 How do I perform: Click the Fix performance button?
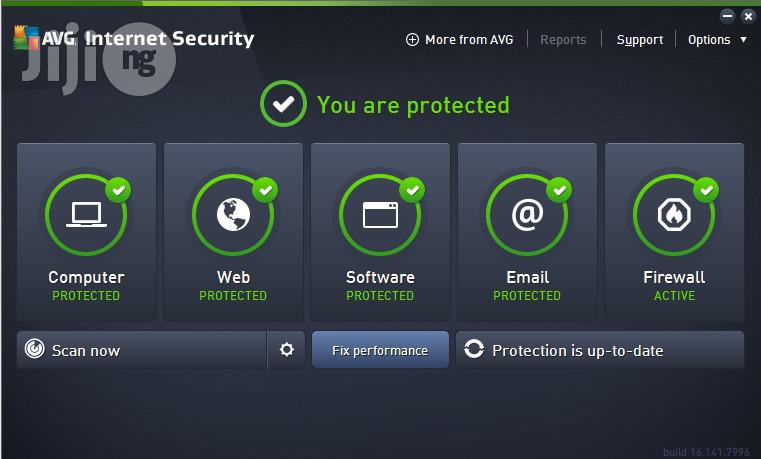(x=380, y=350)
